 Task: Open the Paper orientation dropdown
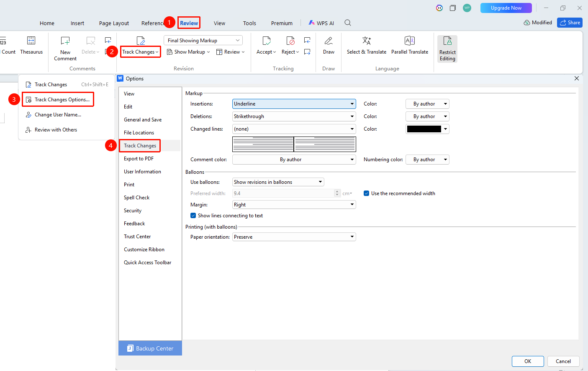pyautogui.click(x=294, y=237)
